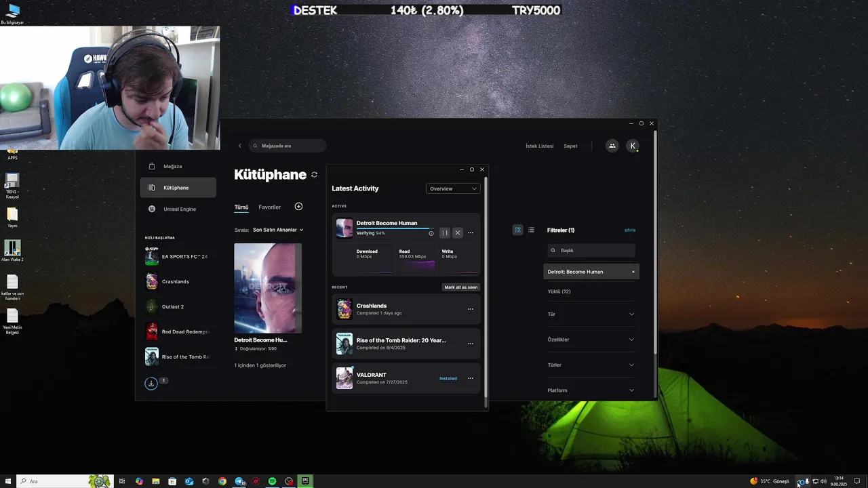
Task: Open the volume control in system tray
Action: coord(823,481)
